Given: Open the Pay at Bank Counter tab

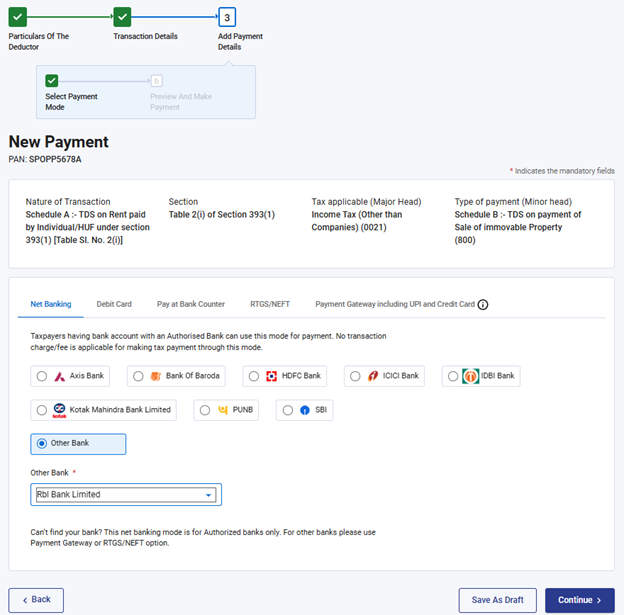Looking at the screenshot, I should 190,304.
